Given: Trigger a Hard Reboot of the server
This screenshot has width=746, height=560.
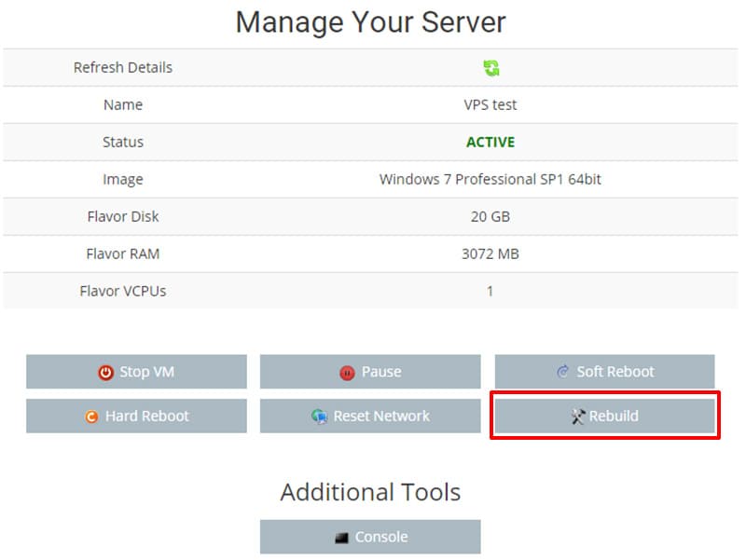Looking at the screenshot, I should click(136, 416).
